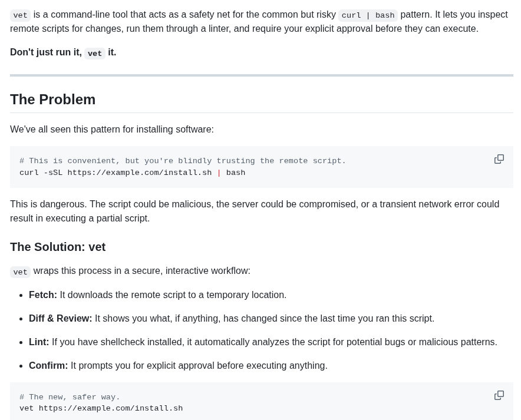The image size is (521, 420).
Task: Click the inline 'curl | bash' code
Action: point(368,15)
